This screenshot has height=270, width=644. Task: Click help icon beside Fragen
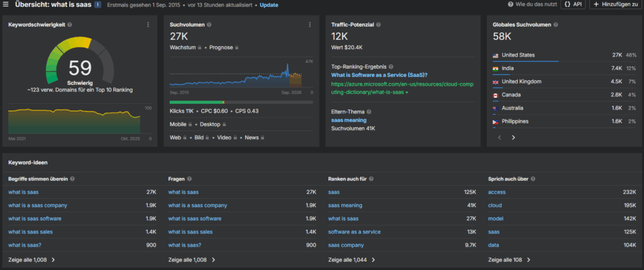point(189,179)
